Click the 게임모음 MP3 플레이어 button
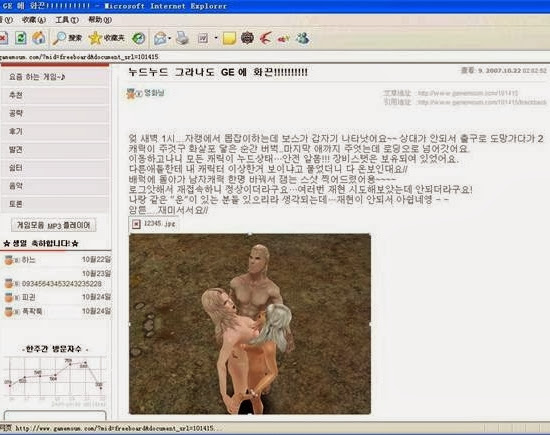Screen dimensions: 550x435 (x=54, y=225)
